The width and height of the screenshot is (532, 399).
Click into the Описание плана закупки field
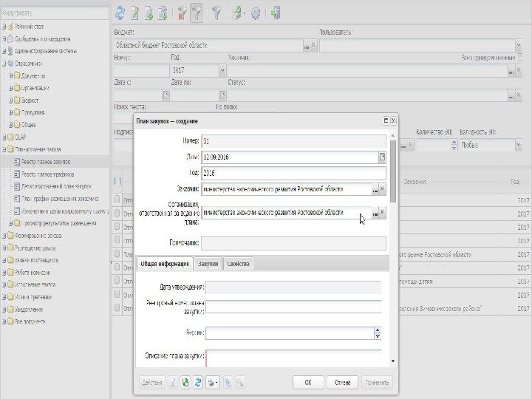coord(293,358)
